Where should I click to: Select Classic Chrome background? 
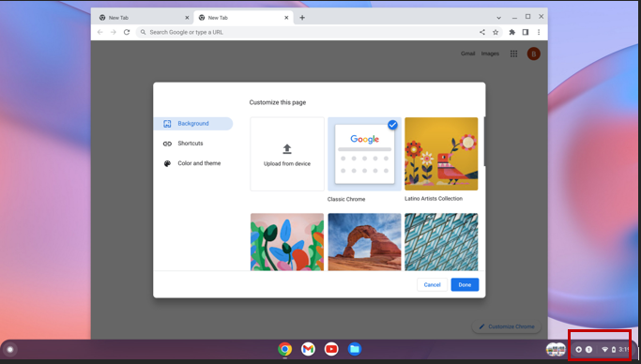click(364, 154)
